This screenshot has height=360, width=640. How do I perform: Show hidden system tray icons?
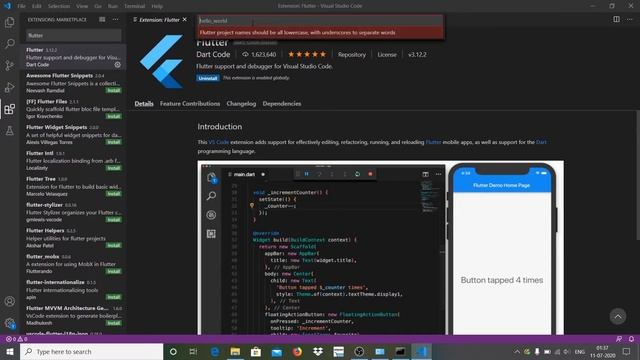coord(517,351)
